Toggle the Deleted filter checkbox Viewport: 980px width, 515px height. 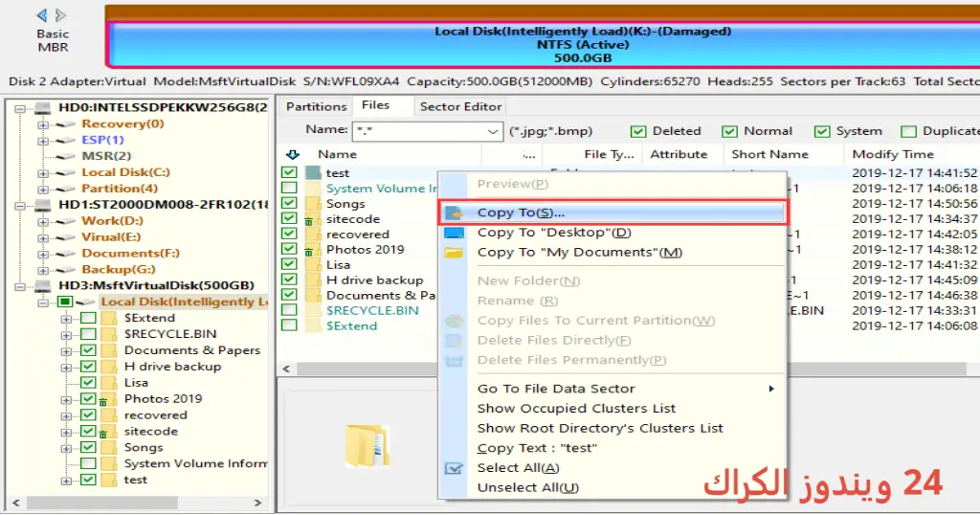pyautogui.click(x=638, y=131)
